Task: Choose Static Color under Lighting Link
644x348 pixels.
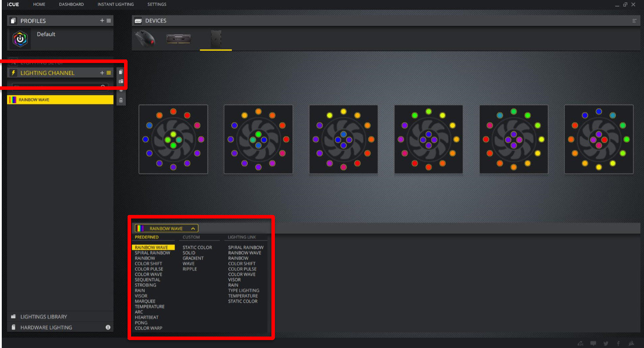Action: point(243,301)
